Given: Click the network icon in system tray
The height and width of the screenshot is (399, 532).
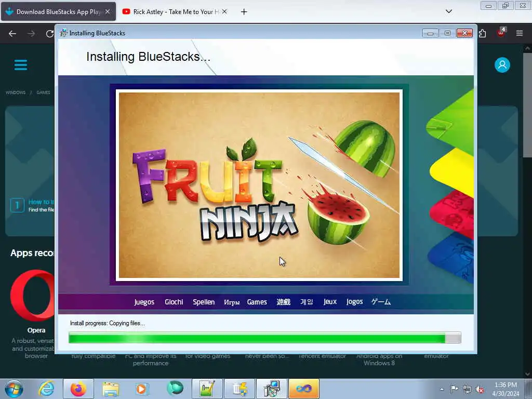Looking at the screenshot, I should click(467, 389).
